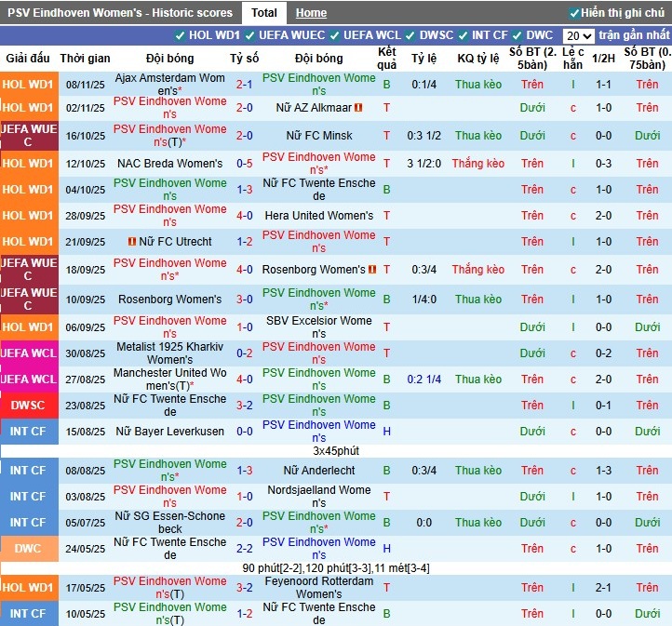Uncheck the HOL WD1 league filter
The width and height of the screenshot is (672, 626).
click(x=181, y=35)
